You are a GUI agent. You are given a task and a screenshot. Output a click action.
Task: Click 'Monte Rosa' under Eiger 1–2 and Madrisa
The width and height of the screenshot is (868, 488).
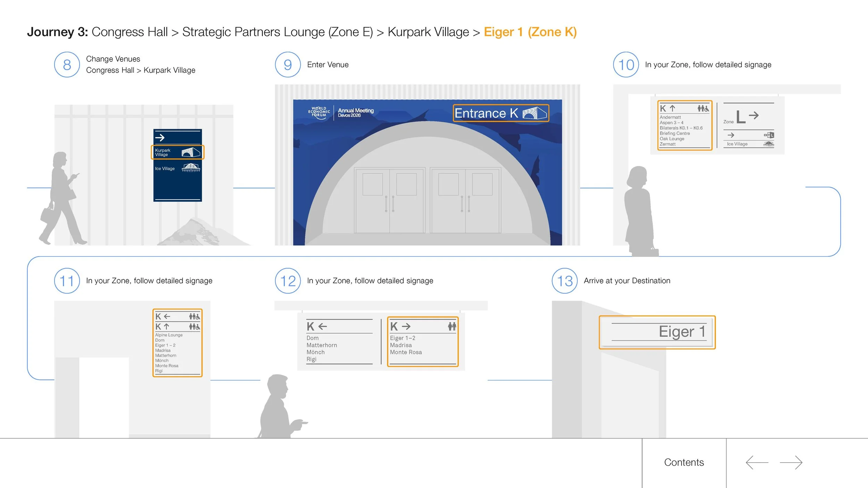(x=406, y=352)
